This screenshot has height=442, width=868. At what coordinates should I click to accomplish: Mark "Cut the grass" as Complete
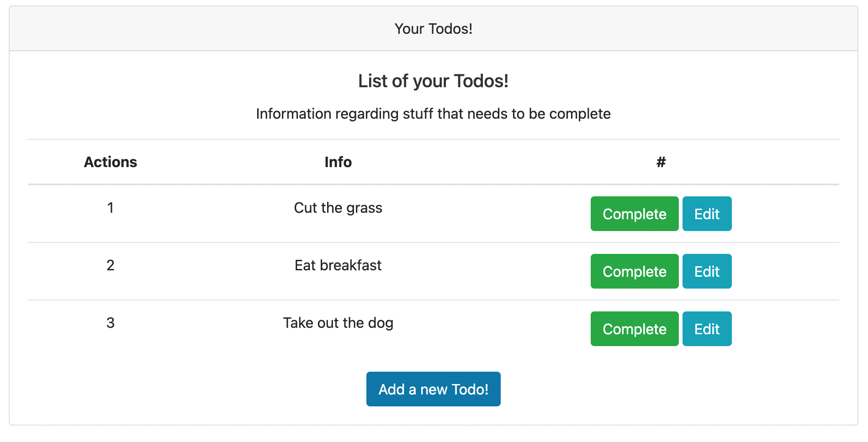click(x=634, y=214)
